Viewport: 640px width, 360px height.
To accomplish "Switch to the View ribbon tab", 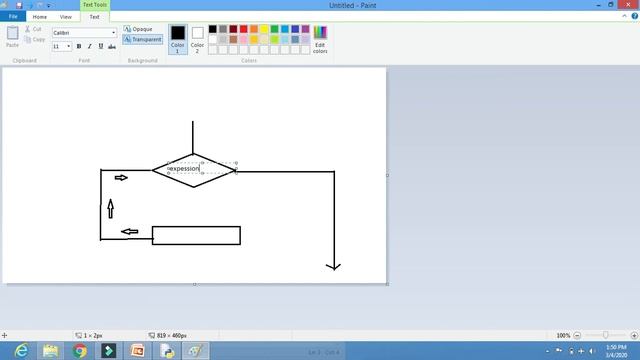I will [66, 17].
